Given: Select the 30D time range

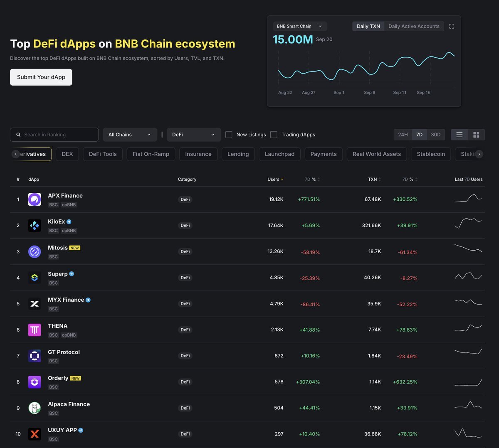Looking at the screenshot, I should [436, 135].
